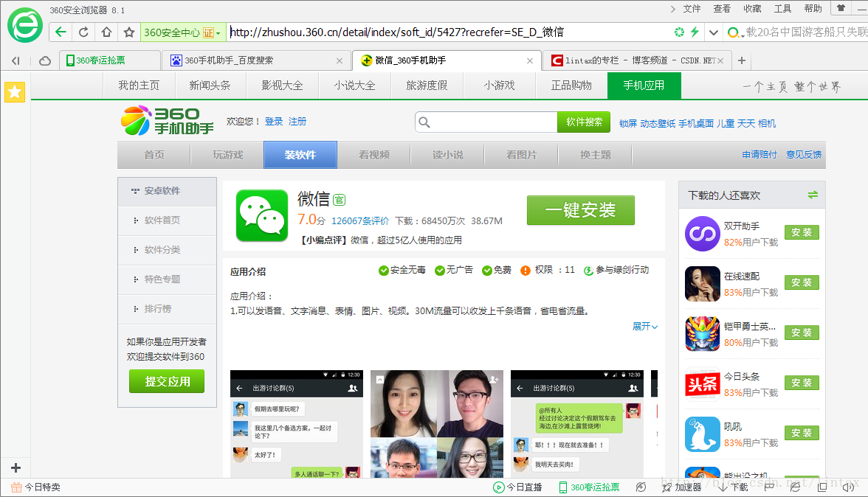Refresh recommendations with swap arrows icon

[x=813, y=195]
